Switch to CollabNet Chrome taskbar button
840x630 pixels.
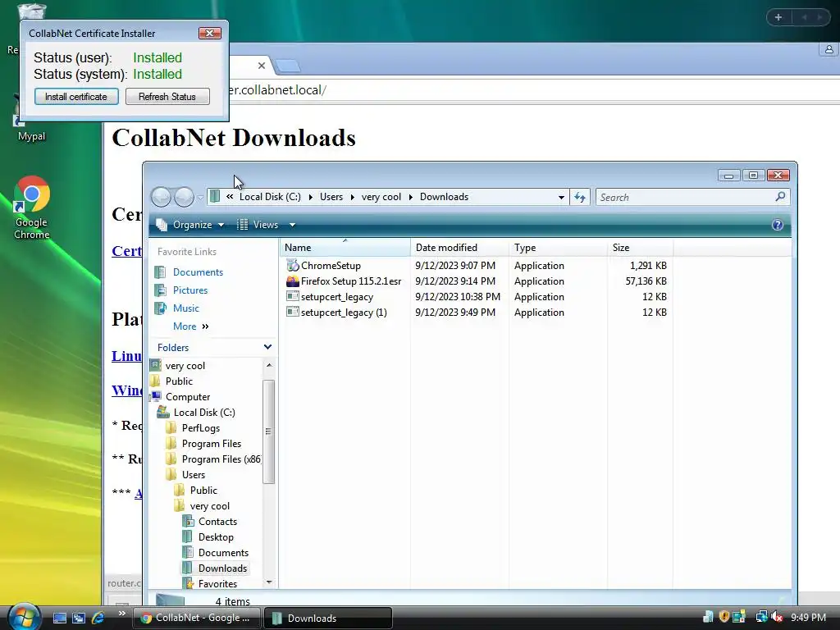point(197,618)
